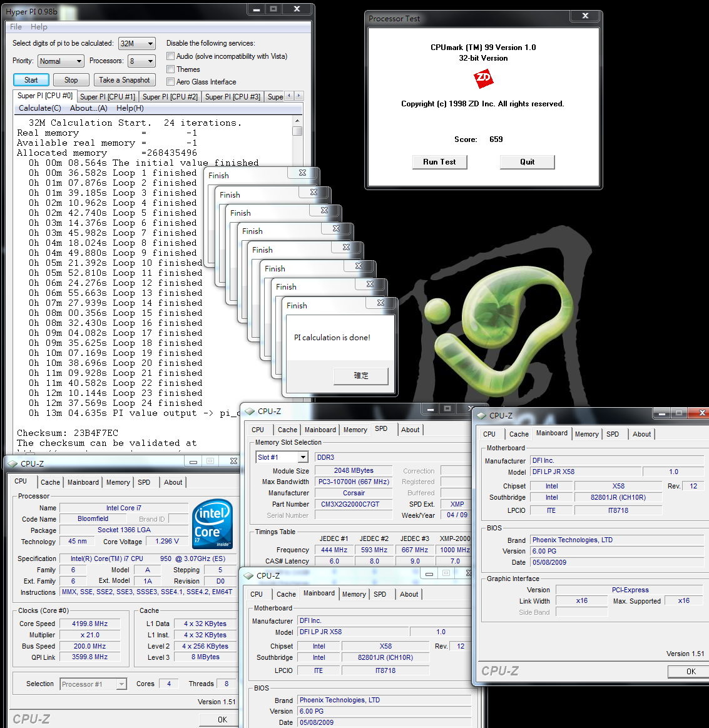709x728 pixels.
Task: Open Cache tab in CPU-Z window with the Version 1.51 Mainboard tab
Action: pyautogui.click(x=519, y=434)
